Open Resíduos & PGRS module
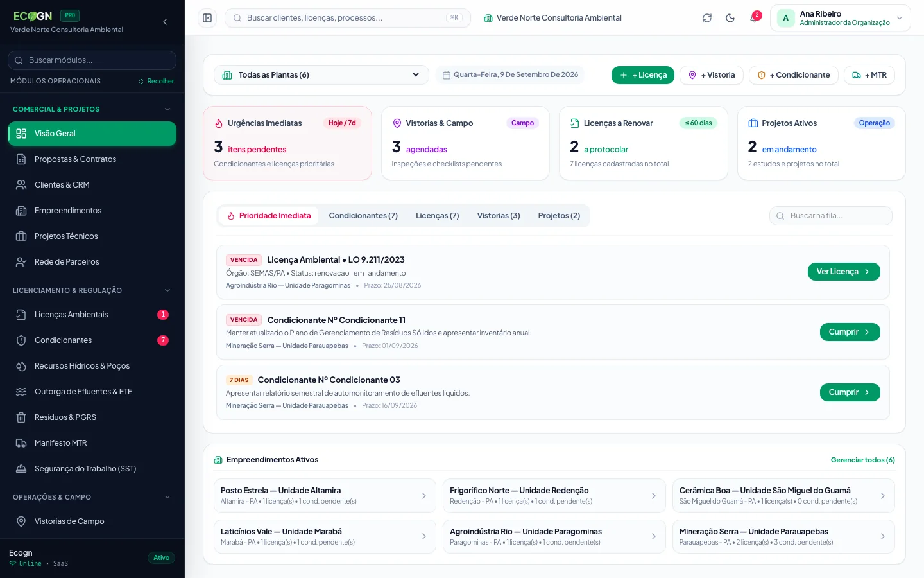 point(92,417)
